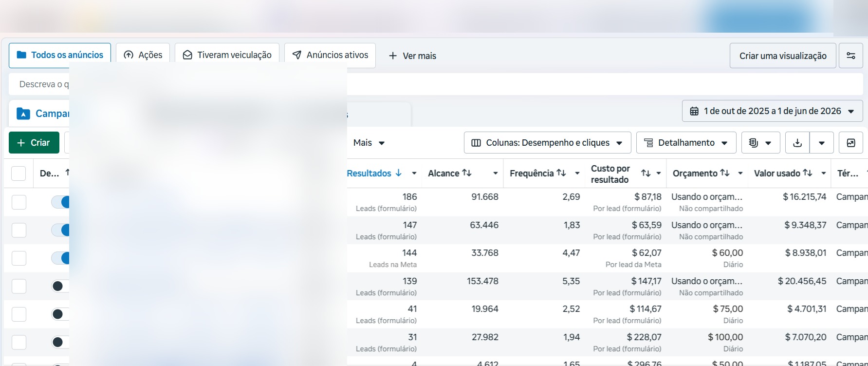This screenshot has height=366, width=868.
Task: Open Orçamento column options arrow
Action: (x=740, y=173)
